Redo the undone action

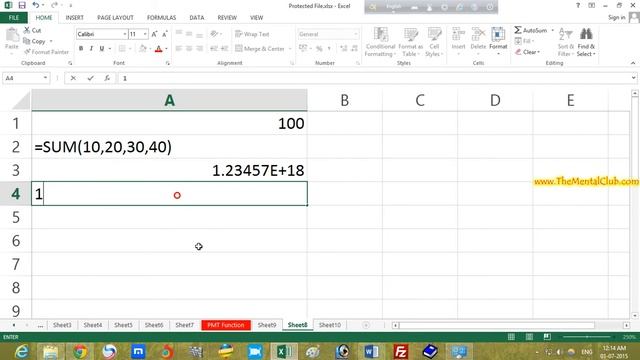click(x=54, y=5)
